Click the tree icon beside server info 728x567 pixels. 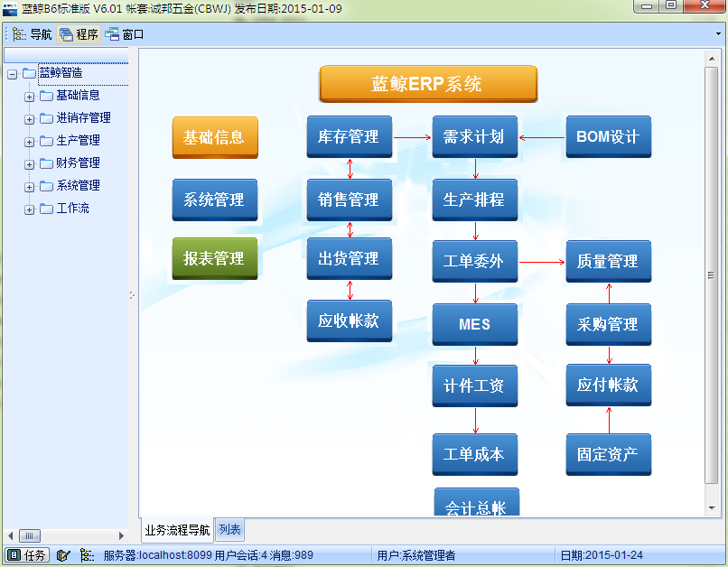87,555
